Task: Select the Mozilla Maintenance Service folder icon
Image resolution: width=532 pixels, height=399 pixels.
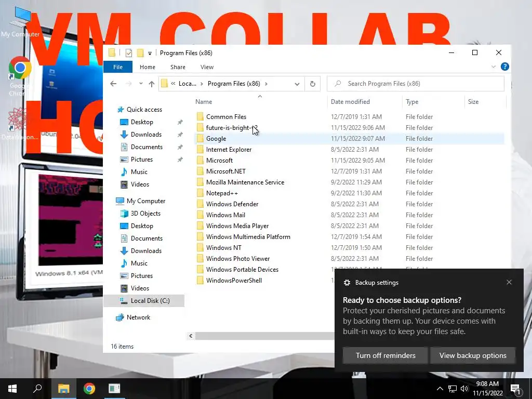Action: (200, 182)
